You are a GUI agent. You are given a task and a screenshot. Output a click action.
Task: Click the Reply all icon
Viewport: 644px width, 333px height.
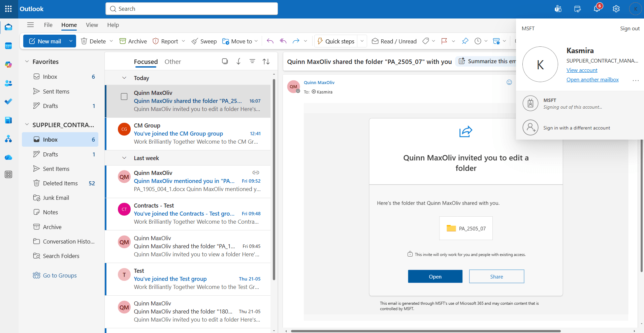click(x=283, y=41)
